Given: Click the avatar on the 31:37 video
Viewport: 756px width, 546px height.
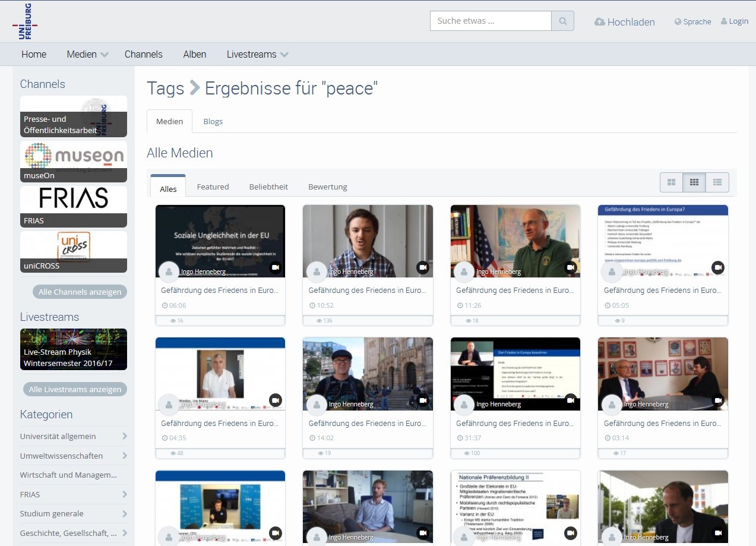Looking at the screenshot, I should tap(464, 405).
